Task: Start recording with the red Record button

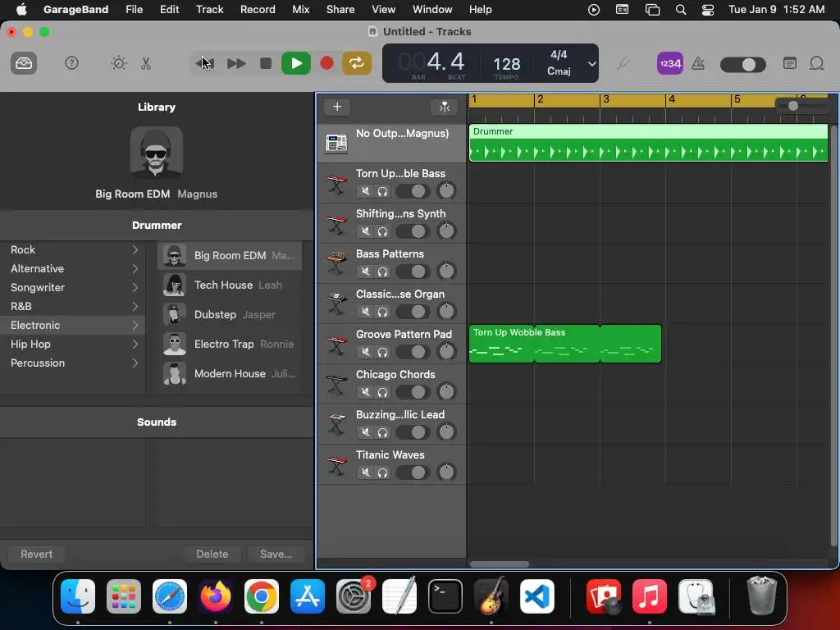Action: tap(326, 63)
